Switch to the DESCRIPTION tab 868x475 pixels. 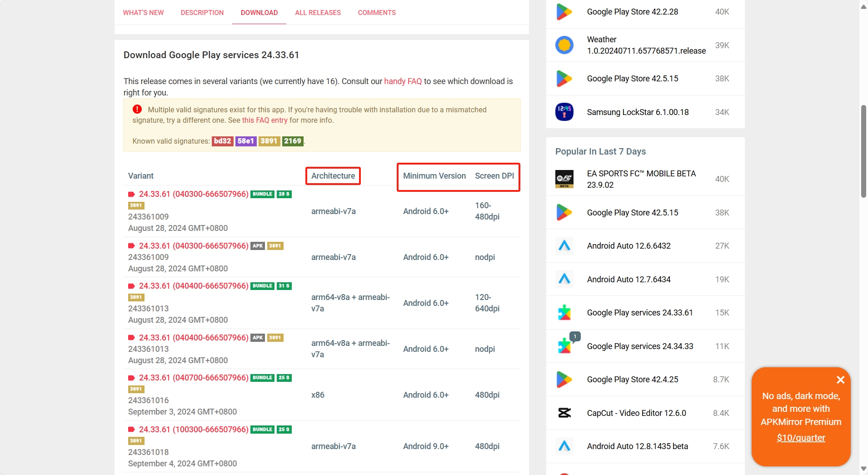202,13
